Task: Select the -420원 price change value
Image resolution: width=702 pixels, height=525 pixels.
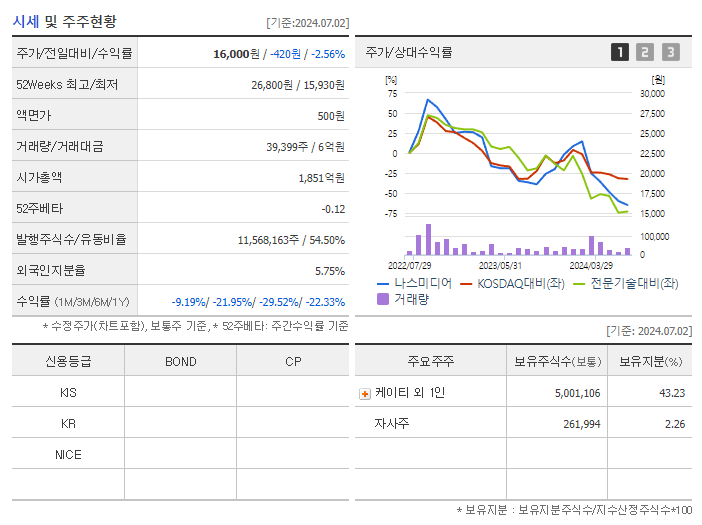Action: pyautogui.click(x=286, y=54)
